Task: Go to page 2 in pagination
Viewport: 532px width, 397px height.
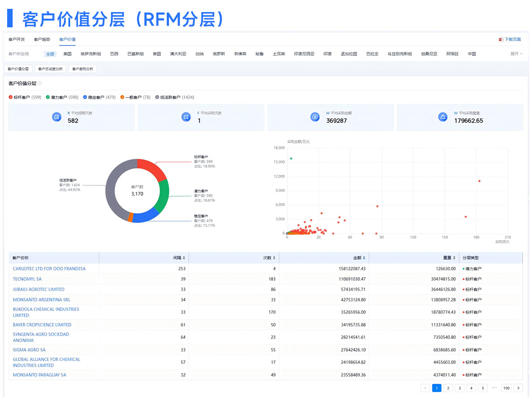Action: point(448,388)
